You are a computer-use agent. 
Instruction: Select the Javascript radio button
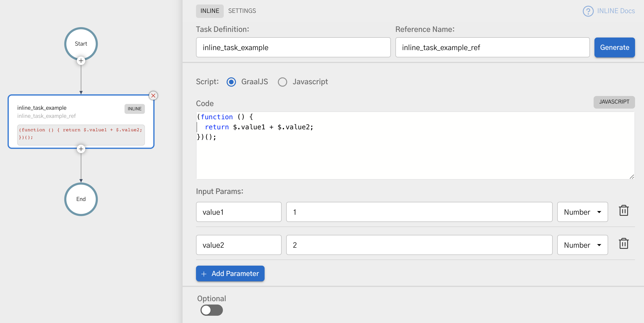283,82
